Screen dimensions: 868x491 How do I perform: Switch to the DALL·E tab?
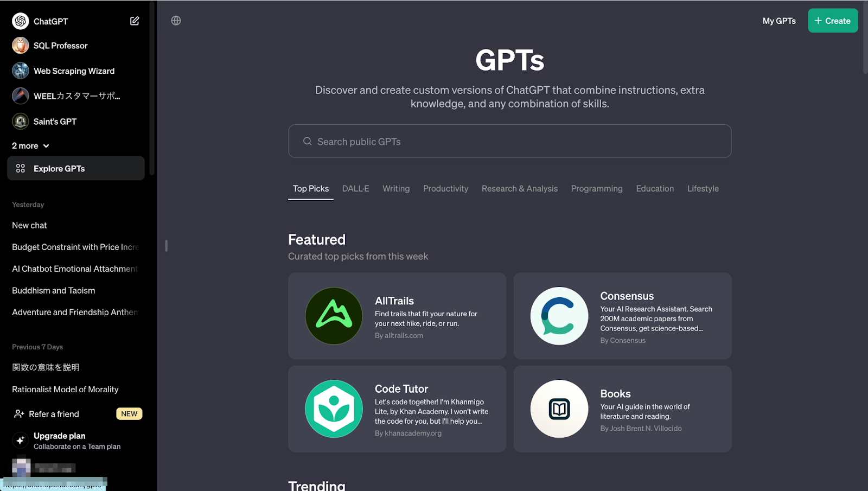pos(355,189)
